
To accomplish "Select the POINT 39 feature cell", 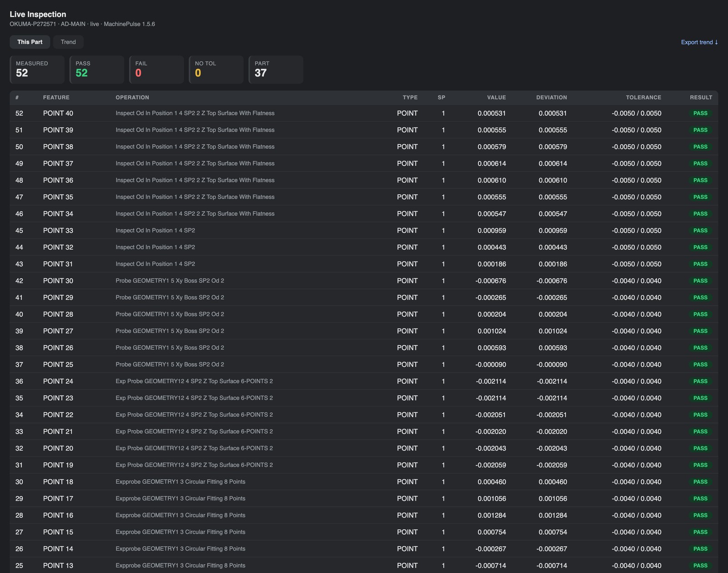I will point(58,130).
